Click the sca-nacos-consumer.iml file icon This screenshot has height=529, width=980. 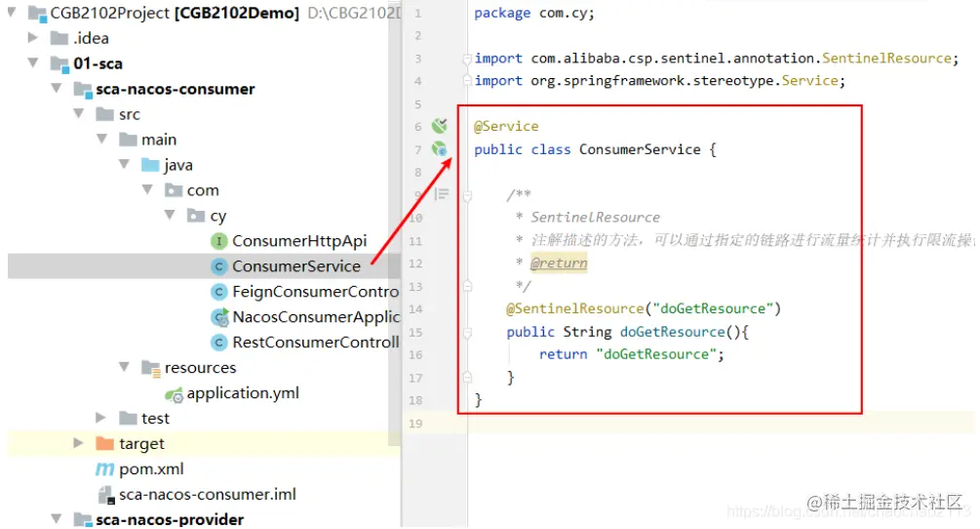[106, 495]
